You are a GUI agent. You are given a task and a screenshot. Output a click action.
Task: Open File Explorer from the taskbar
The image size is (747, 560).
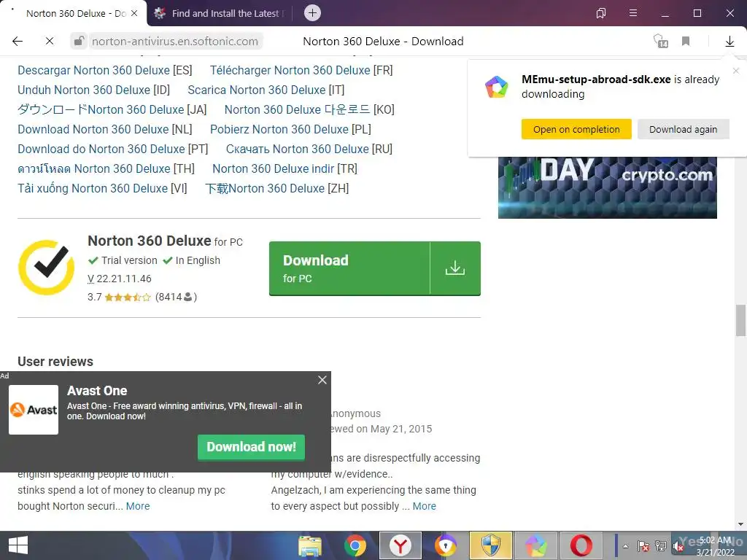click(309, 545)
